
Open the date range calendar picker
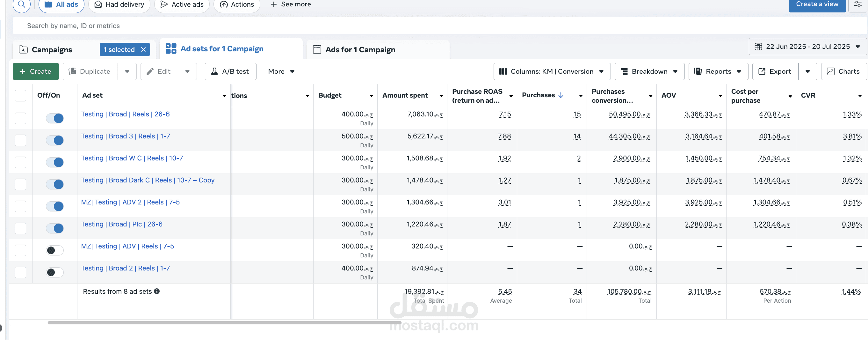pyautogui.click(x=807, y=47)
